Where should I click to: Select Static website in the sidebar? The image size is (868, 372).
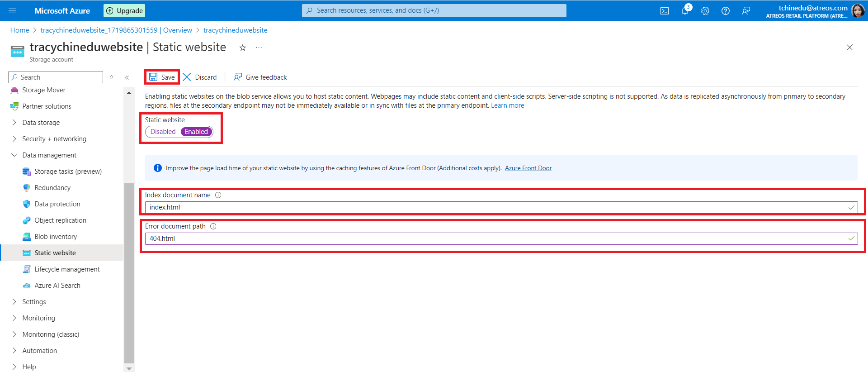point(62,253)
